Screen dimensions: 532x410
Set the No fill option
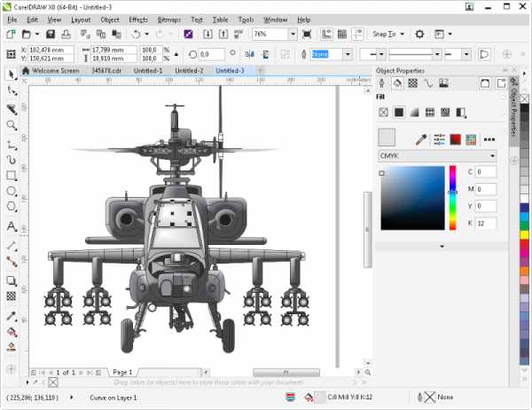click(x=383, y=113)
